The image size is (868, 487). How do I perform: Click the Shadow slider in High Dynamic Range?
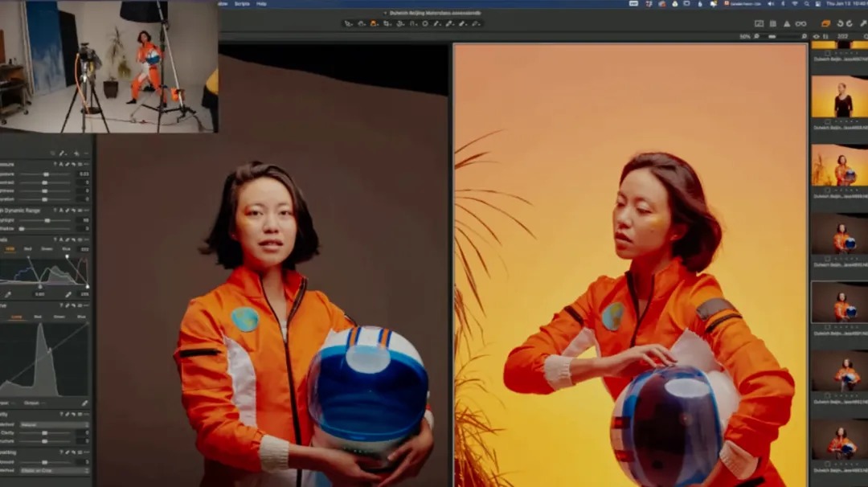[x=45, y=228]
